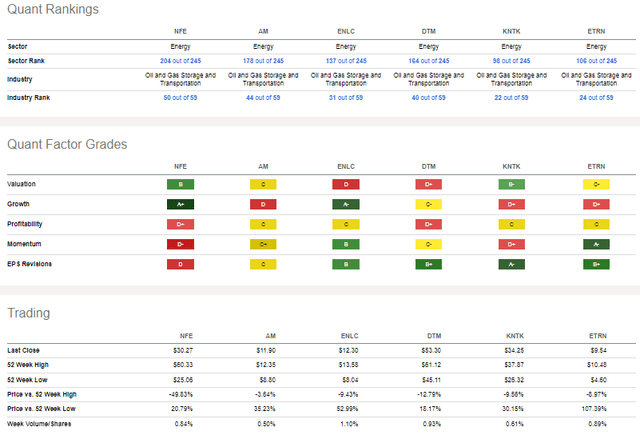Click DTM Growth grade badge
640x439 pixels.
429,204
